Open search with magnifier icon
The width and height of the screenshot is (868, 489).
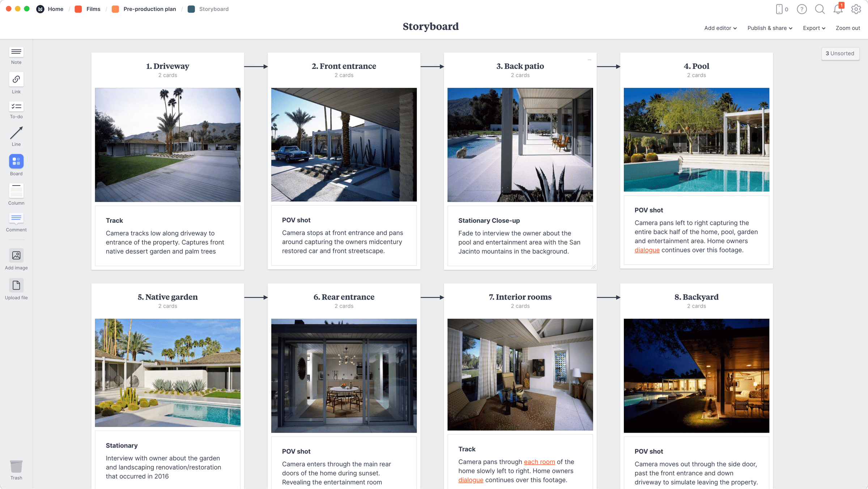[x=820, y=9]
